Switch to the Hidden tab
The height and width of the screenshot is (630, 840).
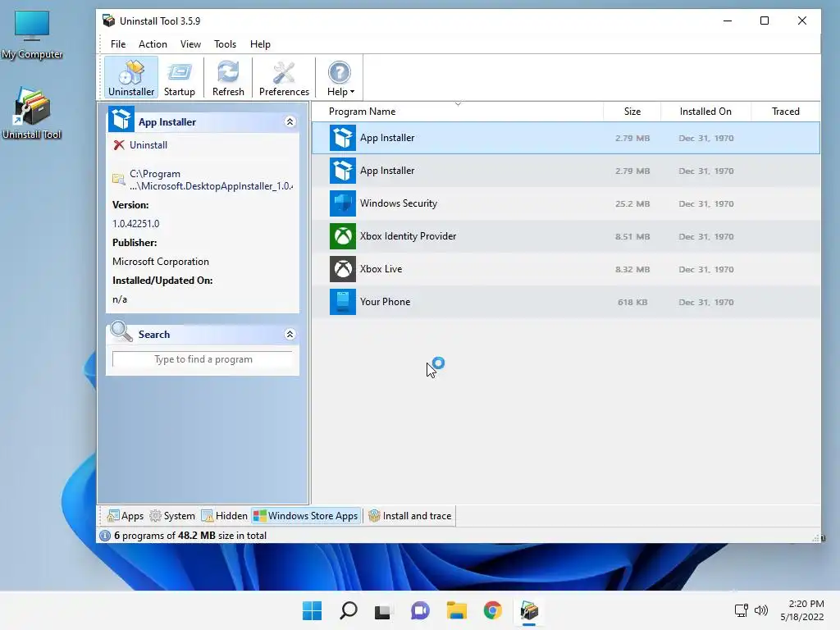[x=225, y=516]
